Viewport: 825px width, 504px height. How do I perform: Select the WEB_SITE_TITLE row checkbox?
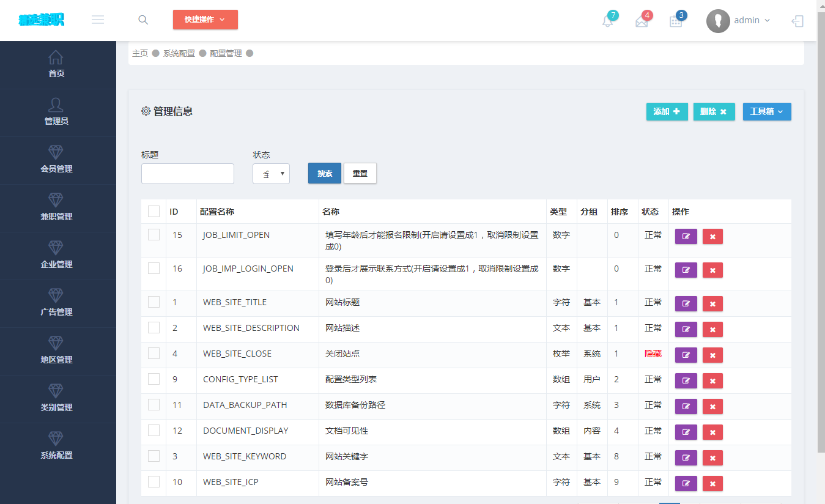coord(154,302)
